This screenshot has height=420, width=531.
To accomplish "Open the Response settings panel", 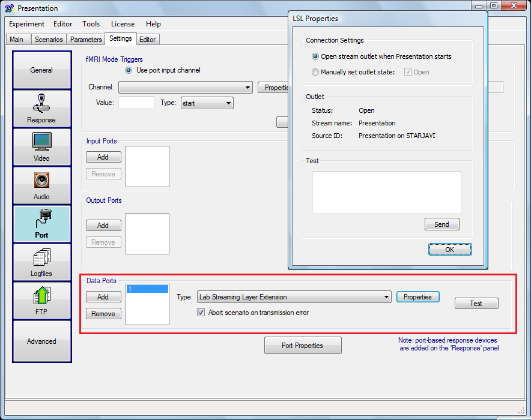I will coord(41,109).
